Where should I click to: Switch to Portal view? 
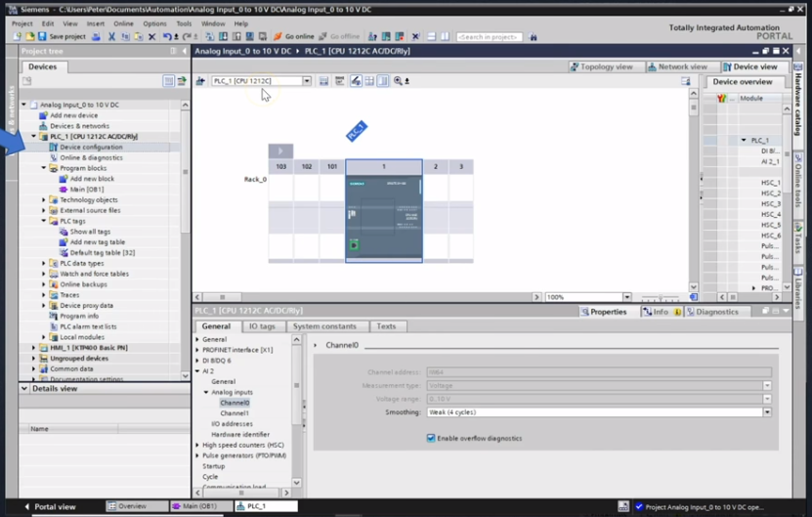click(x=50, y=506)
